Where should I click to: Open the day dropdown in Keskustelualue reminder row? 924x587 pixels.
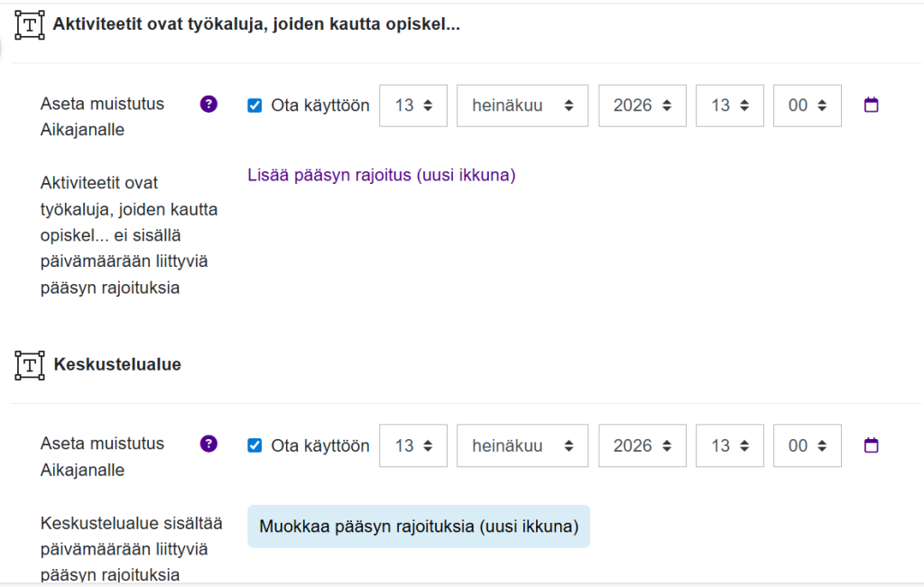click(412, 445)
